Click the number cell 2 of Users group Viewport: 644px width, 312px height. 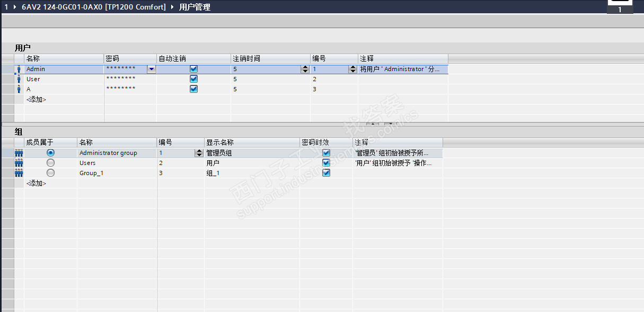[180, 163]
